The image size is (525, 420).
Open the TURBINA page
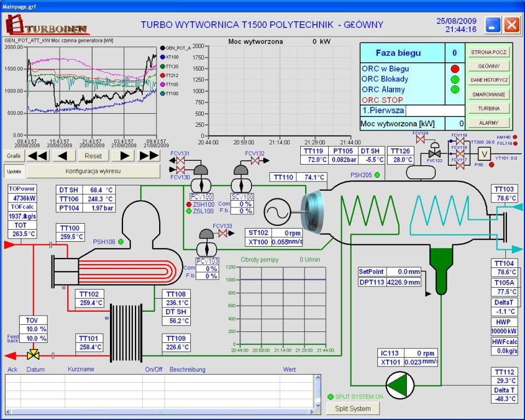point(489,109)
